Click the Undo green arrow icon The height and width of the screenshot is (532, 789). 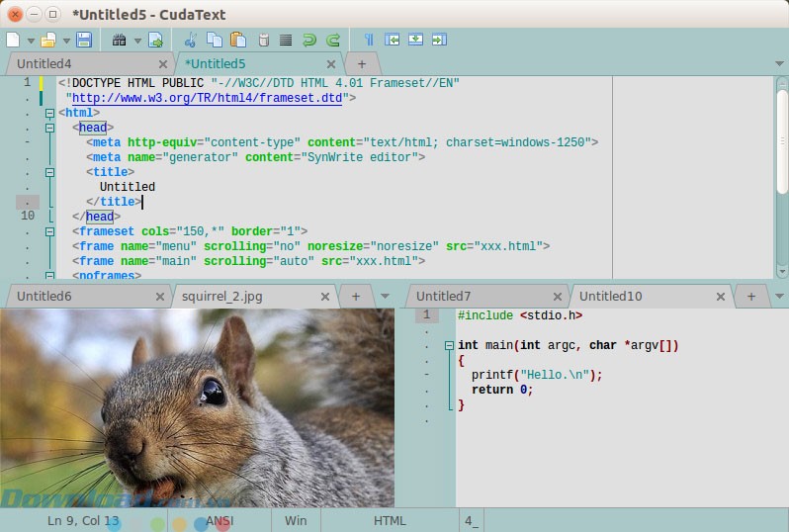tap(309, 41)
